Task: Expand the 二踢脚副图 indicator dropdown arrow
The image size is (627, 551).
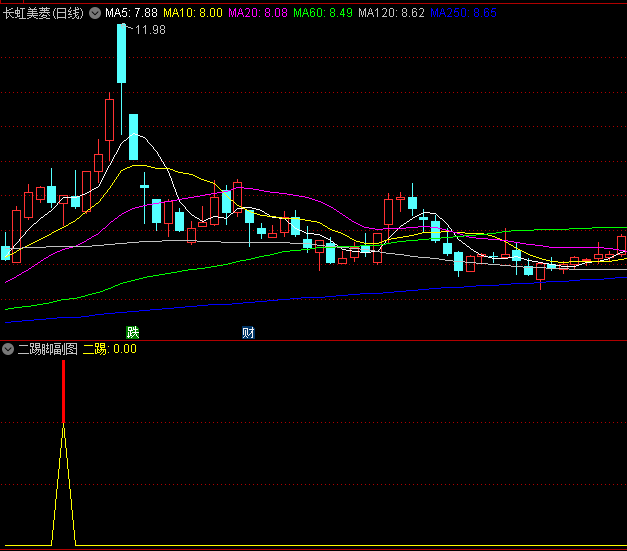Action: point(8,349)
